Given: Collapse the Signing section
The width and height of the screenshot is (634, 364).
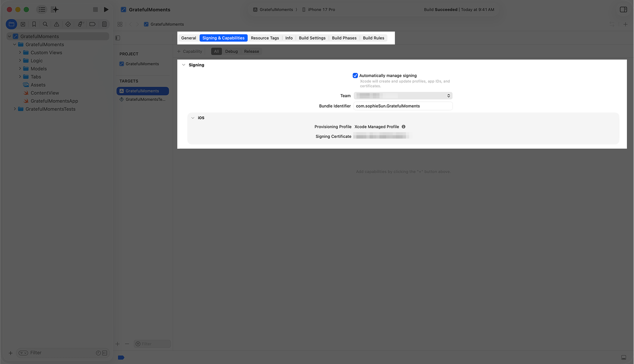Looking at the screenshot, I should click(x=184, y=65).
